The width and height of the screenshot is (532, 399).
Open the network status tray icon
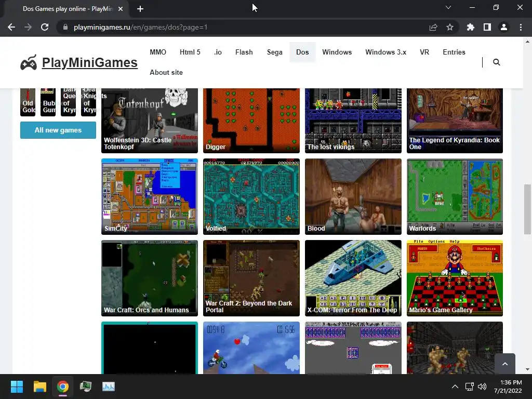coord(469,387)
